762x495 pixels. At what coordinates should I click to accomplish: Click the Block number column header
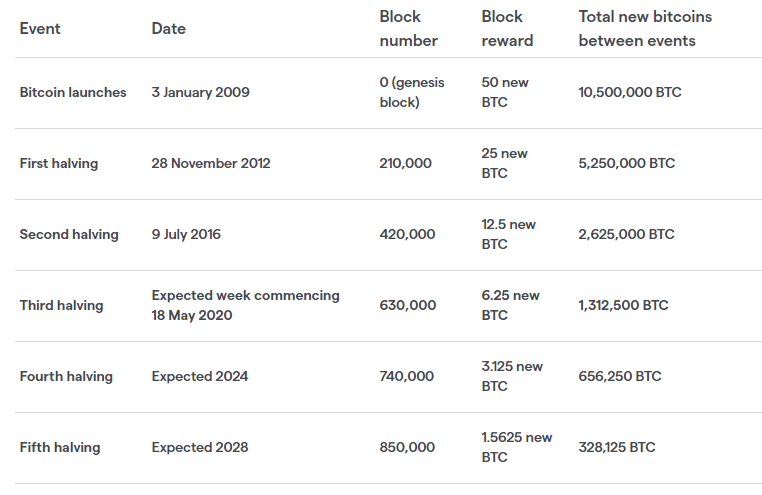point(408,29)
